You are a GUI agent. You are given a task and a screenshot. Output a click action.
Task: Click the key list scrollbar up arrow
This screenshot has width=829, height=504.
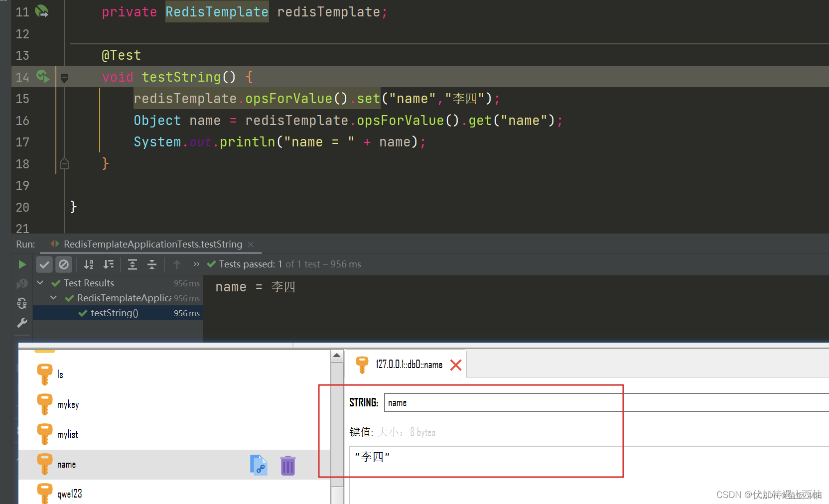point(337,356)
